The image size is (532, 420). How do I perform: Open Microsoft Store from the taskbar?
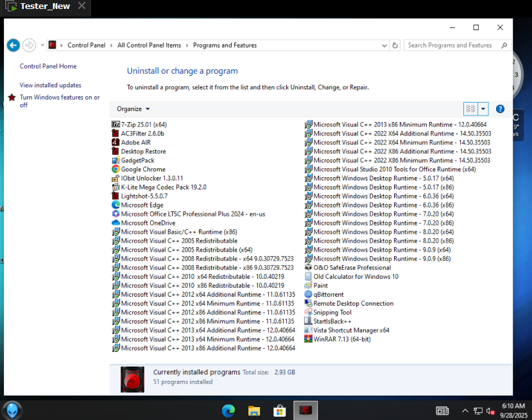[x=280, y=411]
